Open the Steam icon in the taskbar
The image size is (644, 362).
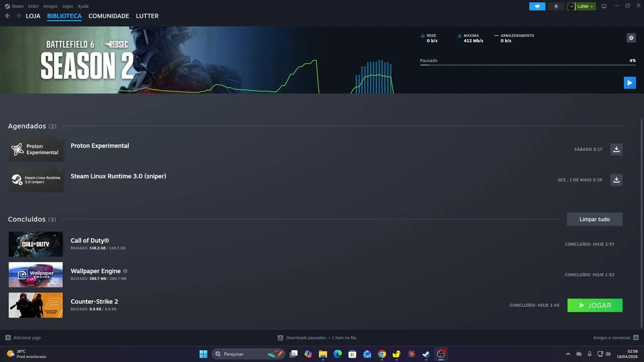426,354
